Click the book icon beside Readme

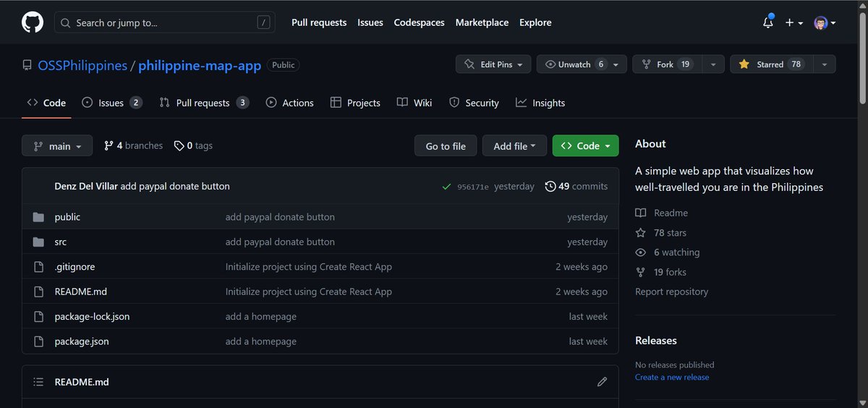point(640,213)
